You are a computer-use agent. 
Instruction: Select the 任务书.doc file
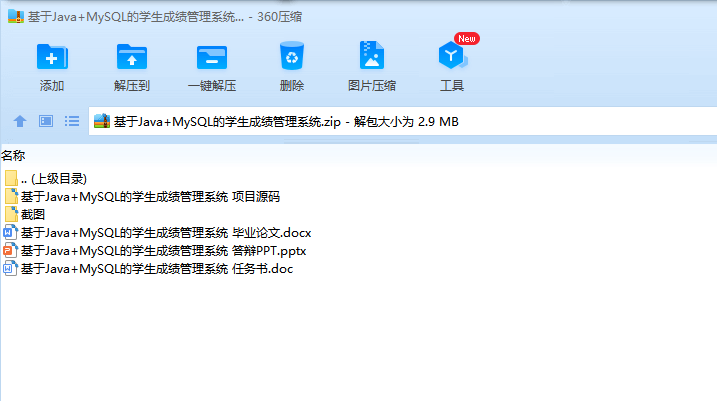pyautogui.click(x=149, y=268)
